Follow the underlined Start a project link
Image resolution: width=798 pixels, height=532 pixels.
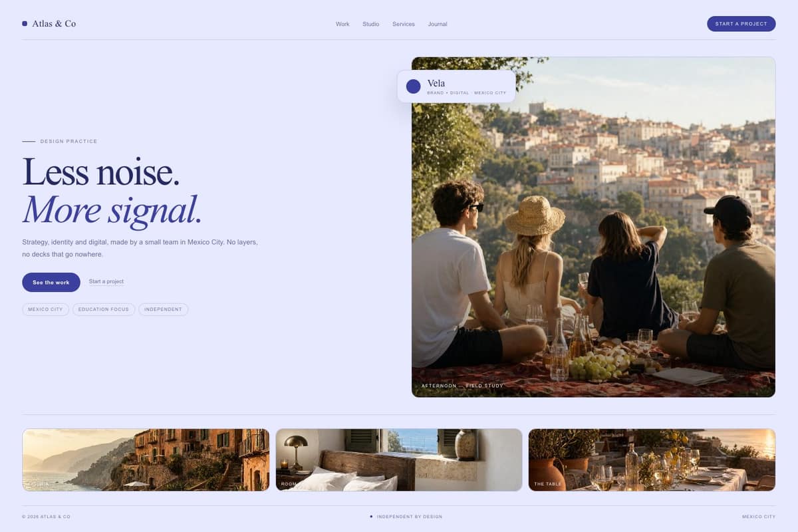[x=106, y=281]
